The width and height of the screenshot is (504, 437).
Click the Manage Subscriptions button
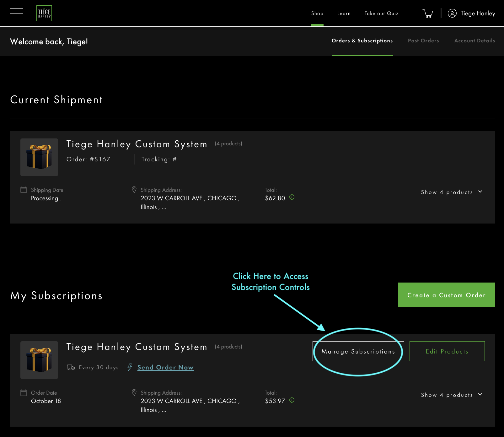click(x=358, y=351)
